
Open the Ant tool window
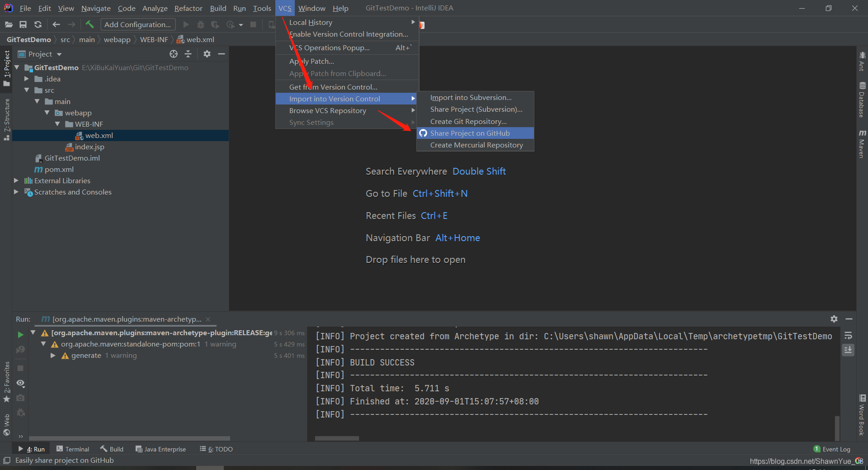click(x=862, y=61)
